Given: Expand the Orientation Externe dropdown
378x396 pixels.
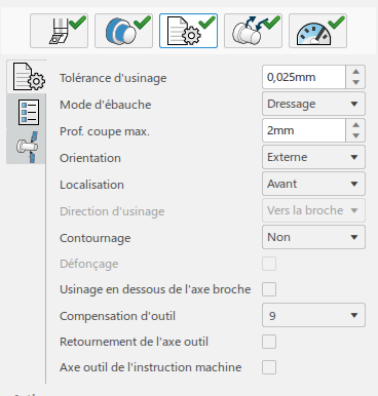Looking at the screenshot, I should click(x=314, y=157).
